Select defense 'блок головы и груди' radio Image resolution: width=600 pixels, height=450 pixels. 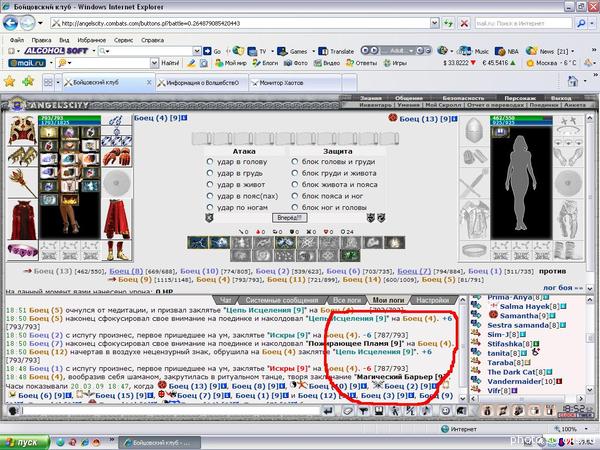pos(295,161)
